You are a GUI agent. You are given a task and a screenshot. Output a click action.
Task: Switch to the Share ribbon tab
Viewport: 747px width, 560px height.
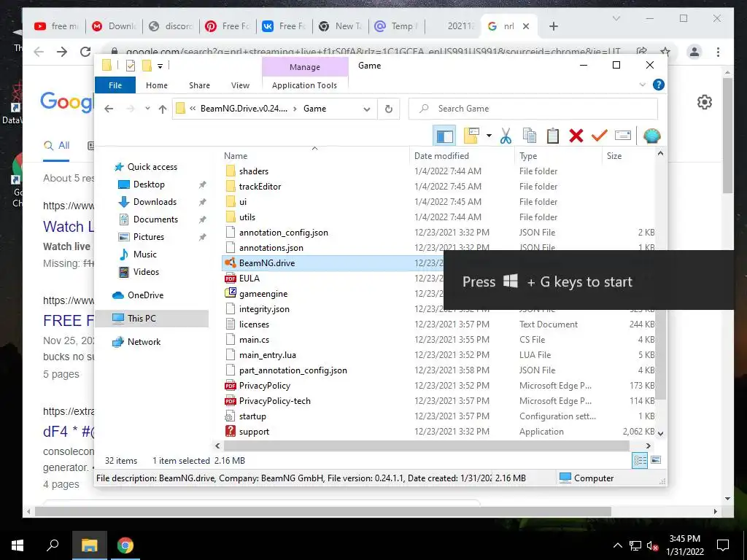[x=199, y=85]
